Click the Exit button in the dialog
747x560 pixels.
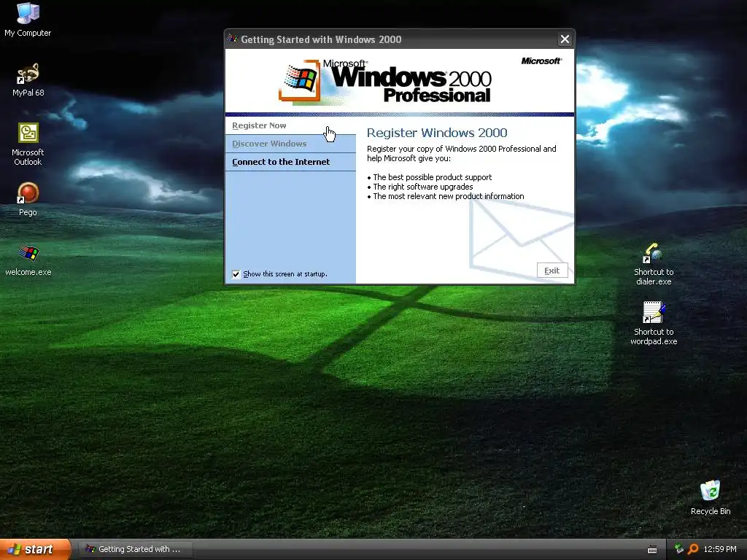[x=552, y=271]
